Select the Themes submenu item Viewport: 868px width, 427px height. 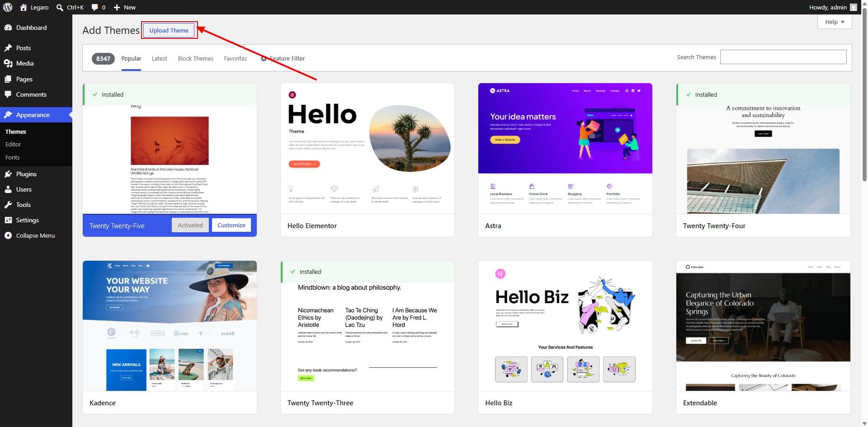16,131
